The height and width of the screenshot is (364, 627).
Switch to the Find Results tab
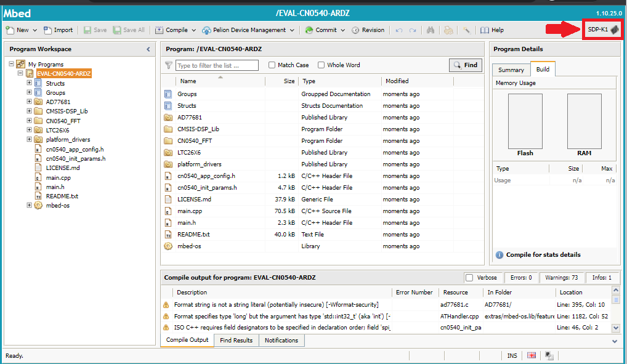[x=237, y=341]
